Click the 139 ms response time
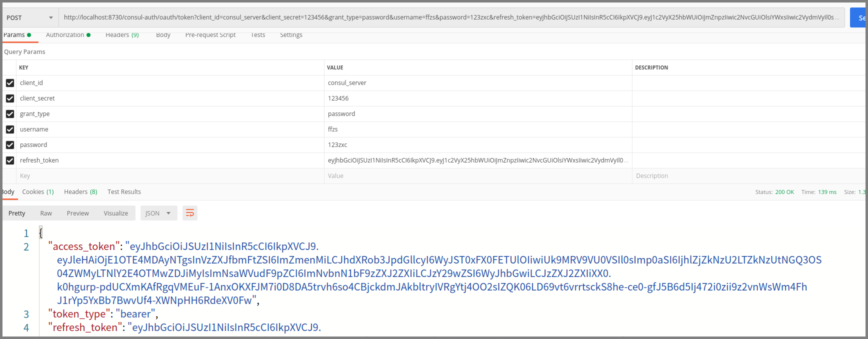This screenshot has width=868, height=339. point(827,192)
